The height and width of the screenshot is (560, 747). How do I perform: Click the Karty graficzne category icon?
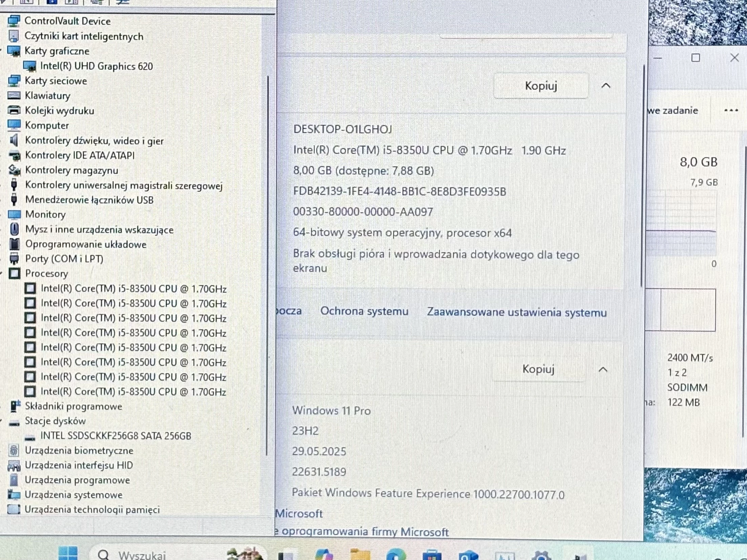tap(14, 51)
